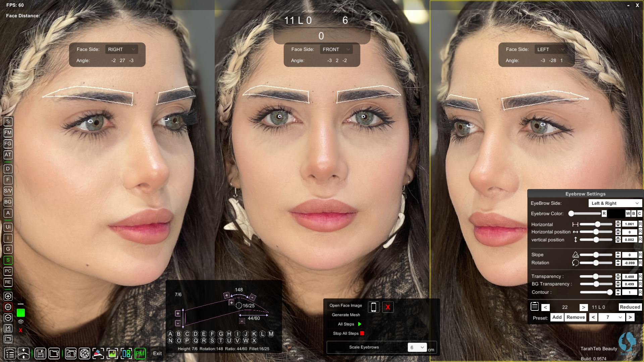Click the Exit menu item
644x362 pixels.
point(157,354)
